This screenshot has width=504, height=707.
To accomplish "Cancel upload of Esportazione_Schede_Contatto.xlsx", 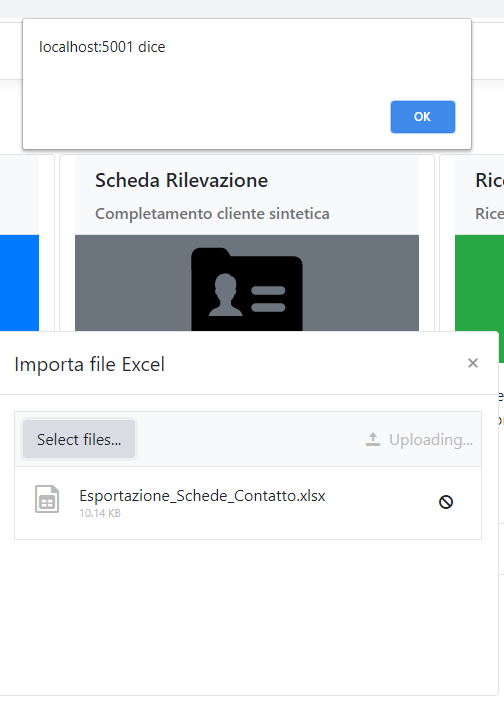I will coord(446,502).
